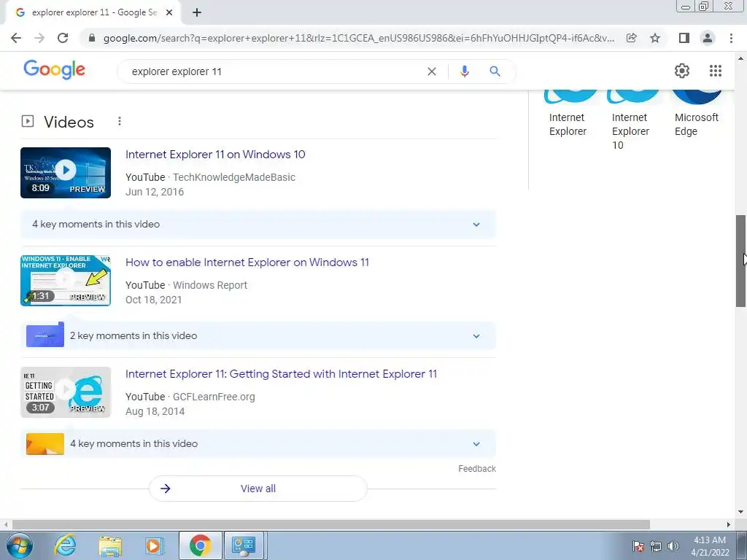Play the 1:31 Windows 11 video thumbnail
747x560 pixels.
click(66, 281)
